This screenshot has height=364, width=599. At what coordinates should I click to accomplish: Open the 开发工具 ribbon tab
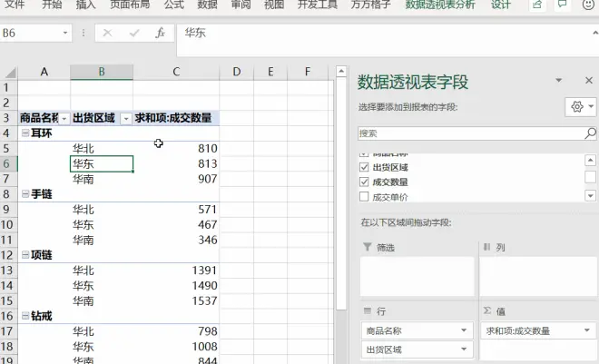coord(318,5)
